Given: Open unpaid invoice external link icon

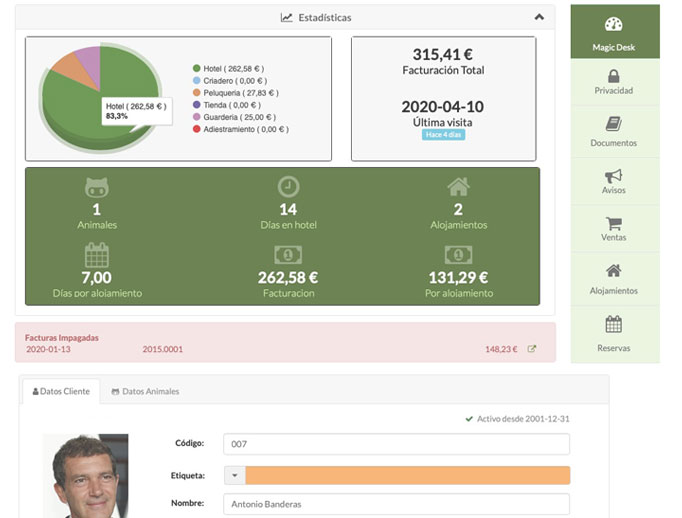Looking at the screenshot, I should 532,350.
